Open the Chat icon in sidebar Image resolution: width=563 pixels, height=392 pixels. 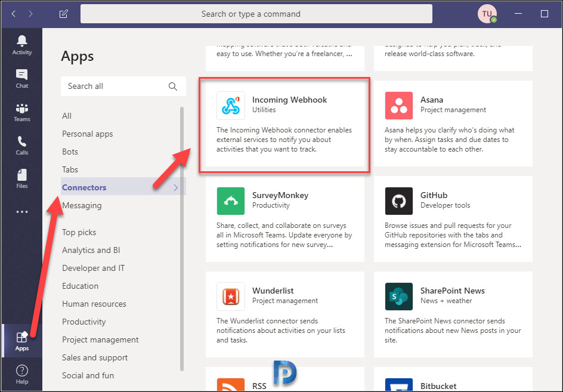click(x=22, y=75)
